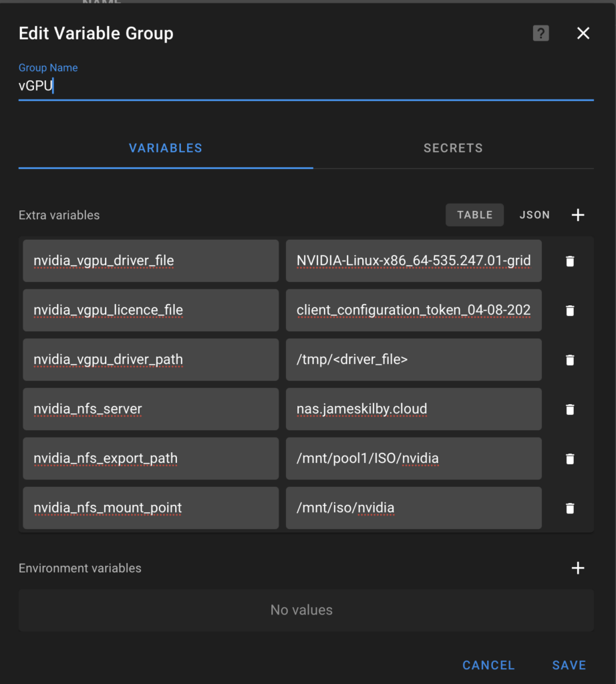The height and width of the screenshot is (684, 616).
Task: Switch to the SECRETS tab
Action: pos(453,148)
